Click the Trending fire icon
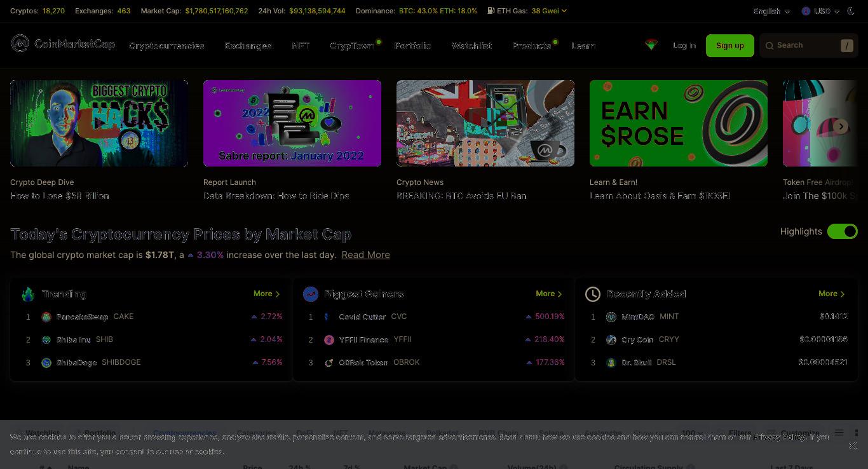 (28, 294)
